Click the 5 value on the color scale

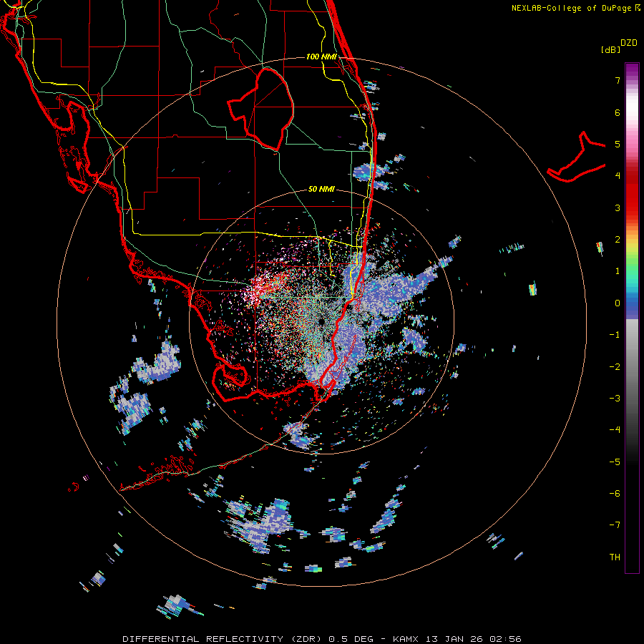[618, 144]
